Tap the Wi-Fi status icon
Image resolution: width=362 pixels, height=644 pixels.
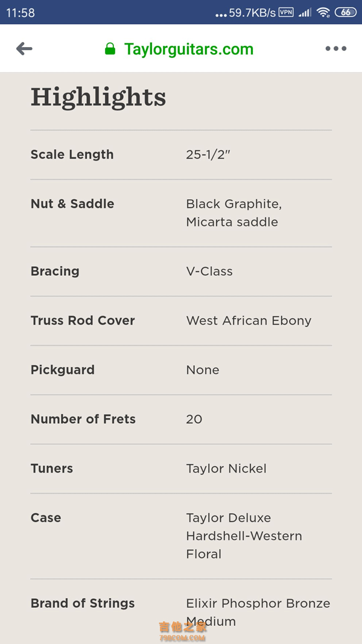323,12
